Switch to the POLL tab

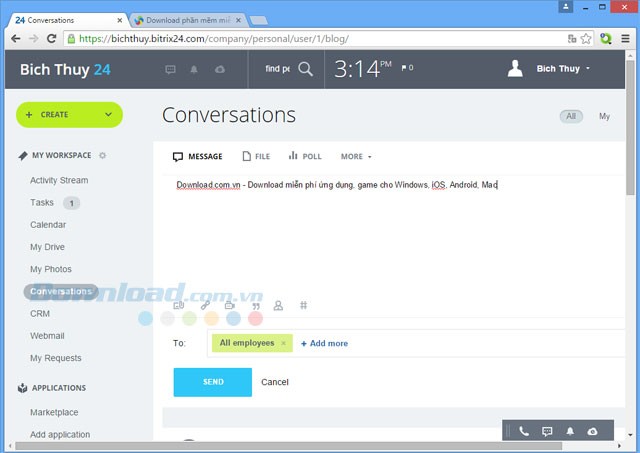point(305,157)
